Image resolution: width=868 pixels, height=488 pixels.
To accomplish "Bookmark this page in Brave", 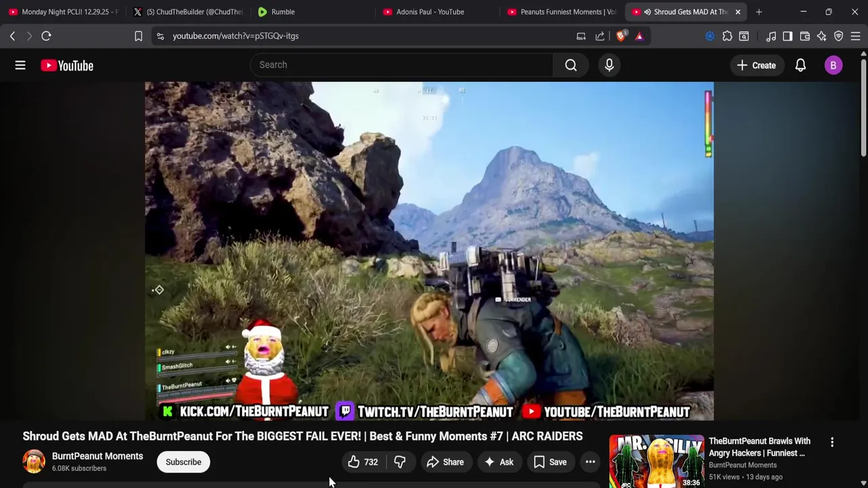I will tap(138, 36).
